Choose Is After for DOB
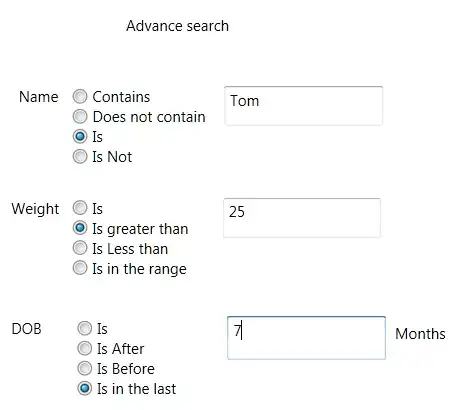The height and width of the screenshot is (410, 459). (x=85, y=348)
